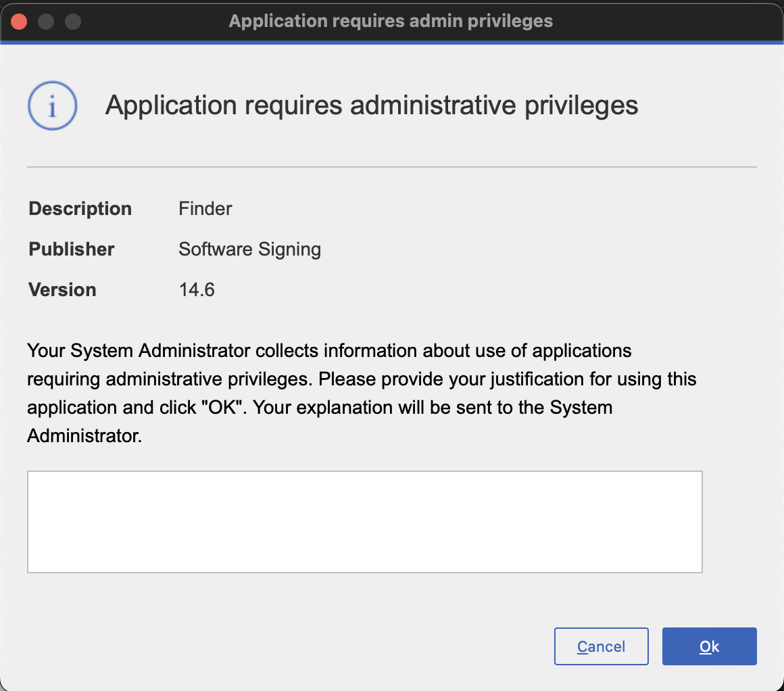Click the bold Version label

[62, 289]
